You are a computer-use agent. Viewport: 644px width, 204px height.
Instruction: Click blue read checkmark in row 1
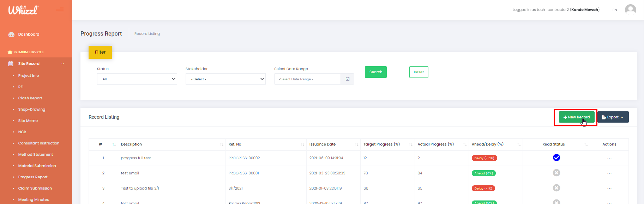(x=556, y=157)
